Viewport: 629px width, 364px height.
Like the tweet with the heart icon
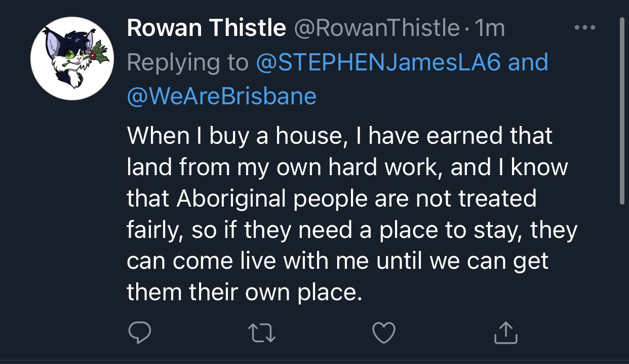(383, 333)
